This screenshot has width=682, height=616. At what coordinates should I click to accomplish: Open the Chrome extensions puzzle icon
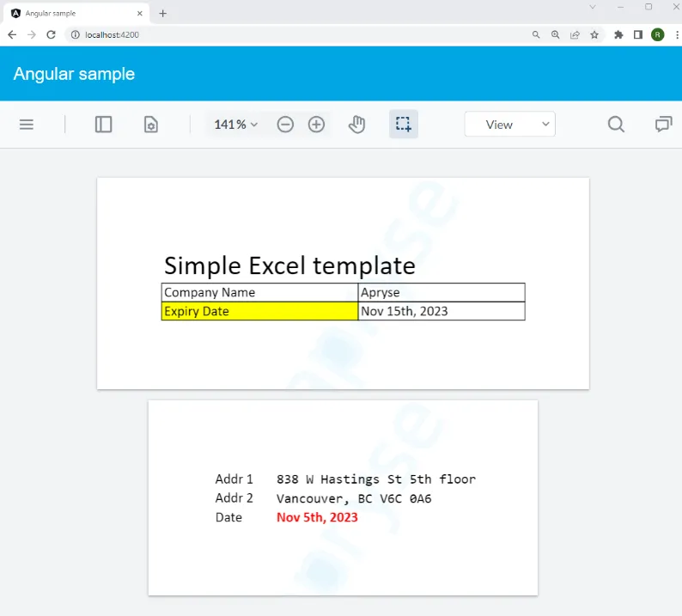pyautogui.click(x=618, y=35)
